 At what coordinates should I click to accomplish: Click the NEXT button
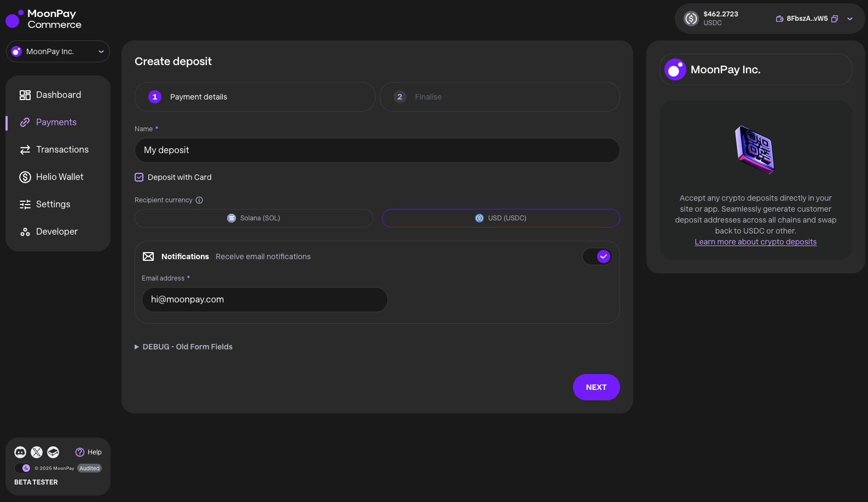597,387
